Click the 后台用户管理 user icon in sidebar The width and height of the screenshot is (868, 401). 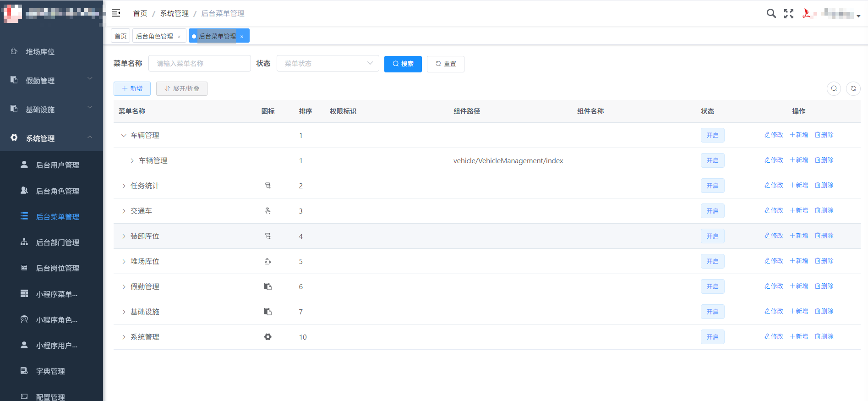24,165
